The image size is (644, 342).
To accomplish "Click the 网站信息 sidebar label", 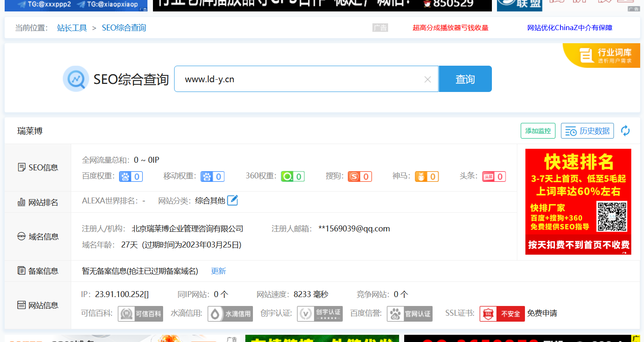I will pyautogui.click(x=38, y=305).
